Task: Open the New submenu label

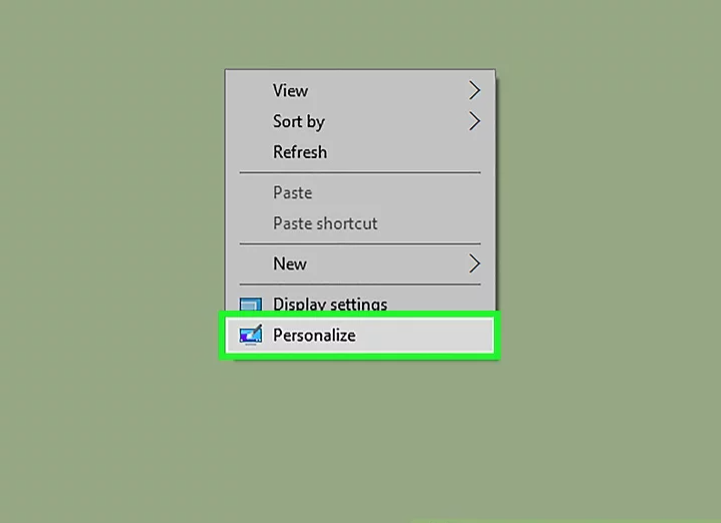Action: pyautogui.click(x=289, y=264)
